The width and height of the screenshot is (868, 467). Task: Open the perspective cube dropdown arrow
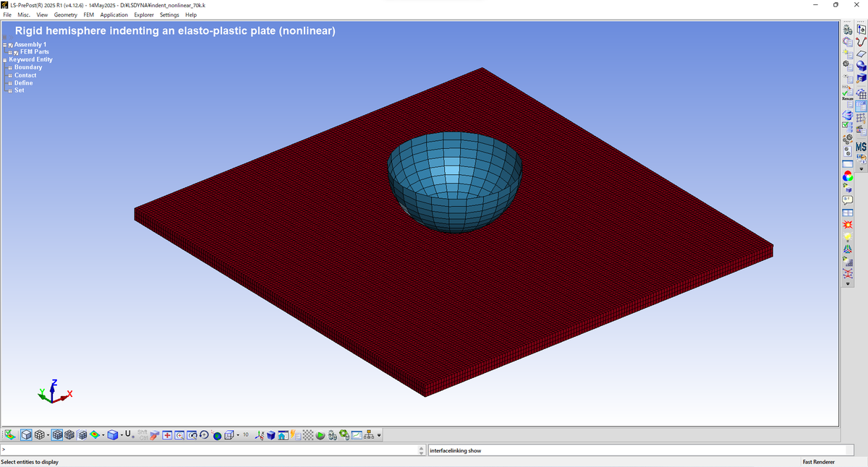[238, 435]
